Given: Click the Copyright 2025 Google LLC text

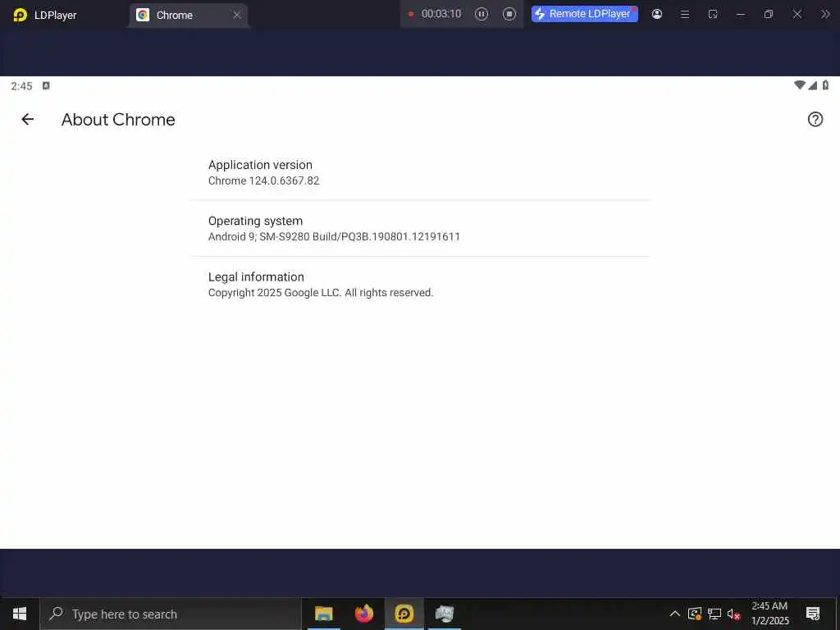Looking at the screenshot, I should point(321,293).
